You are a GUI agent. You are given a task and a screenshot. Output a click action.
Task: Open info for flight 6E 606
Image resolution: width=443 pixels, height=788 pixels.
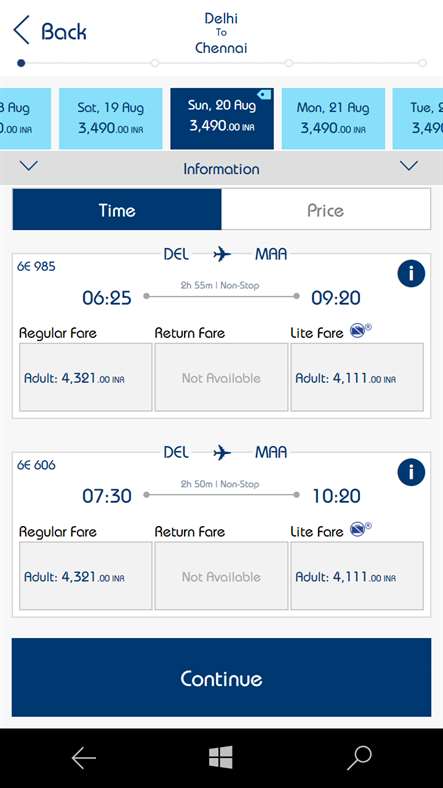(x=411, y=472)
